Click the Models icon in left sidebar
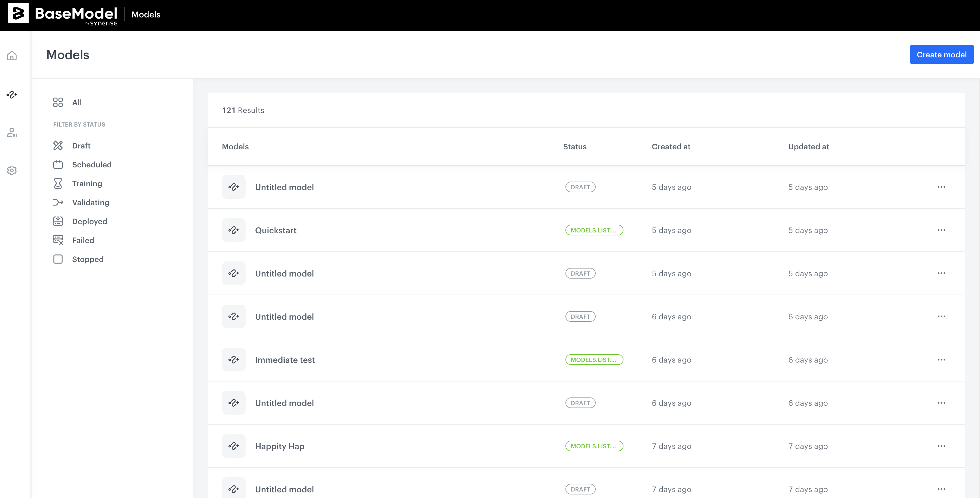Screen dimensions: 980x498 click(x=12, y=94)
